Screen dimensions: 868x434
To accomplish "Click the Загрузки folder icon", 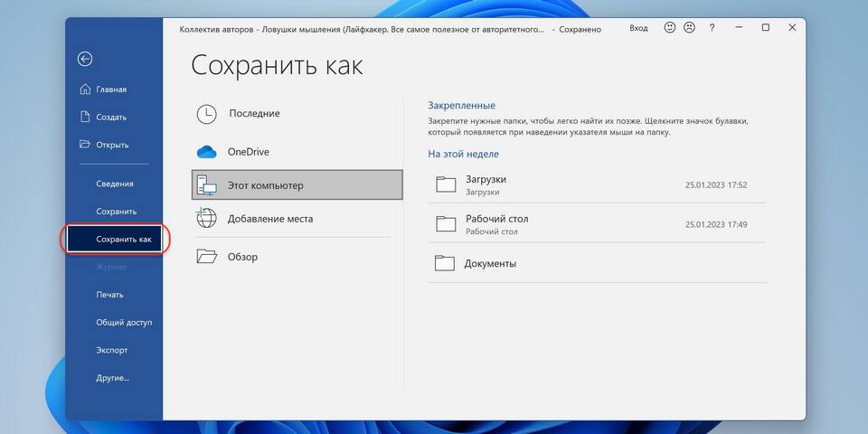I will click(x=446, y=184).
